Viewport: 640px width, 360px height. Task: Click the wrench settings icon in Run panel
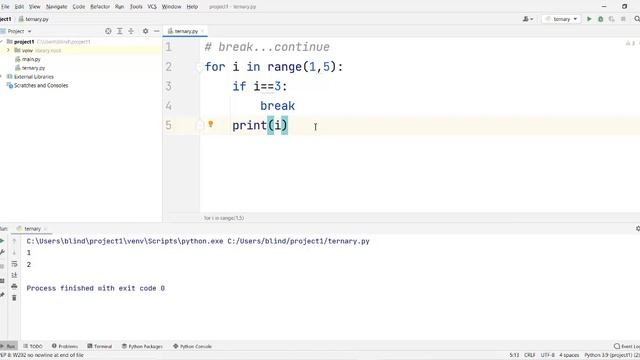click(x=2, y=252)
